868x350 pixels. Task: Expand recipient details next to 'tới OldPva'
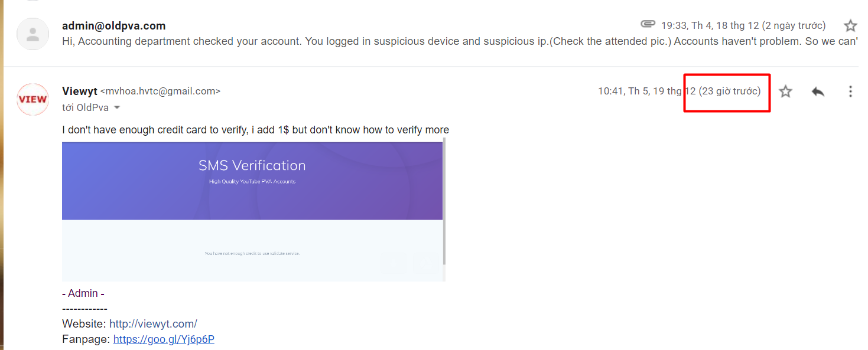pyautogui.click(x=116, y=108)
